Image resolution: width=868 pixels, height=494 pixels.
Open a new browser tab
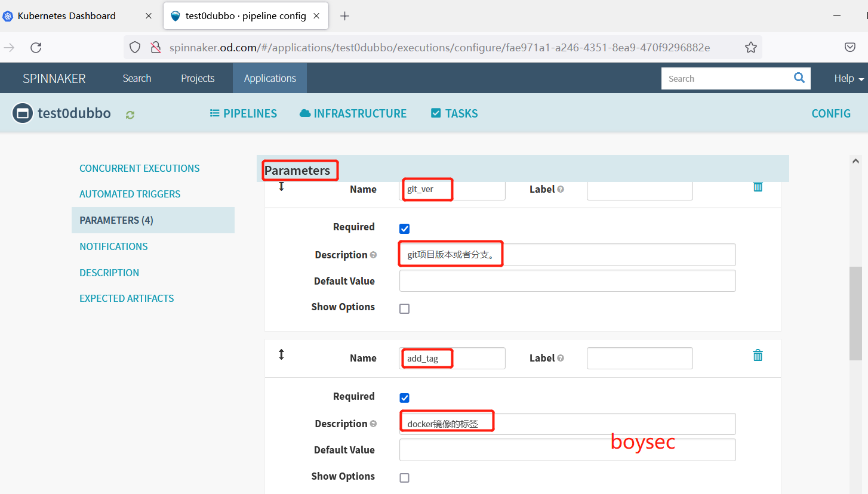pyautogui.click(x=344, y=16)
